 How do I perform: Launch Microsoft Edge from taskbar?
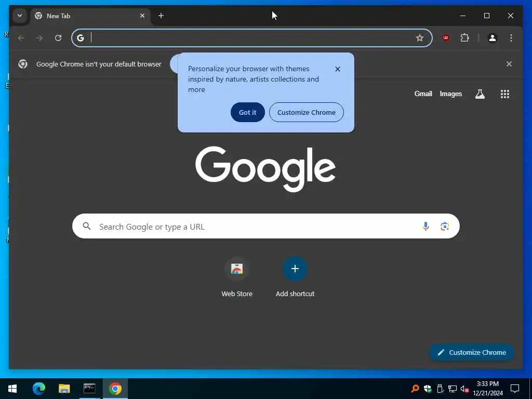[x=38, y=389]
